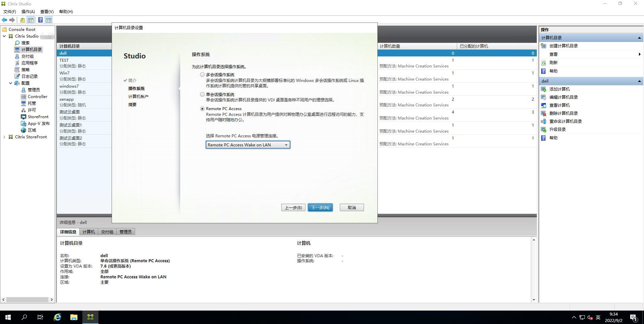The width and height of the screenshot is (644, 324).
Task: Click 删除计算机目录 action
Action: coord(563,113)
